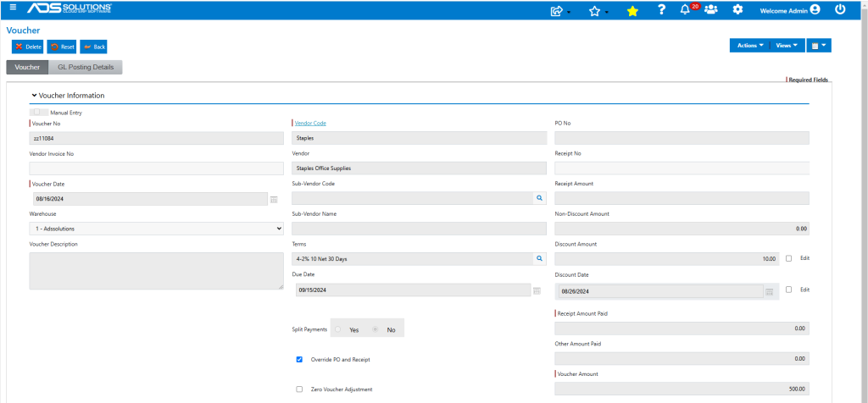
Task: Click the PO No field
Action: [x=682, y=138]
